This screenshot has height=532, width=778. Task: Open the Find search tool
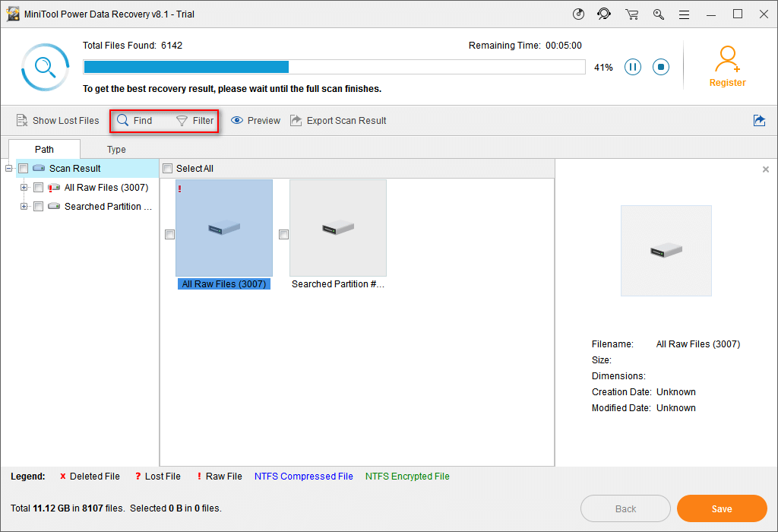[x=137, y=120]
